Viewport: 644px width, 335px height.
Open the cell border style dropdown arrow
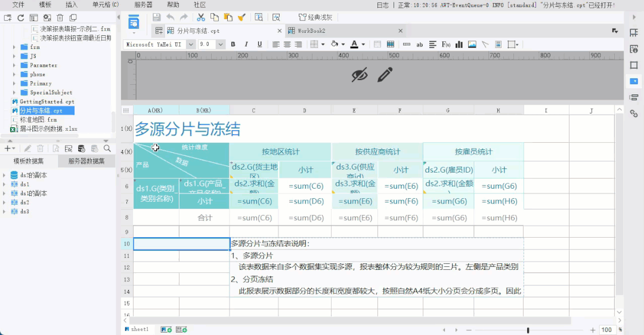coord(323,44)
